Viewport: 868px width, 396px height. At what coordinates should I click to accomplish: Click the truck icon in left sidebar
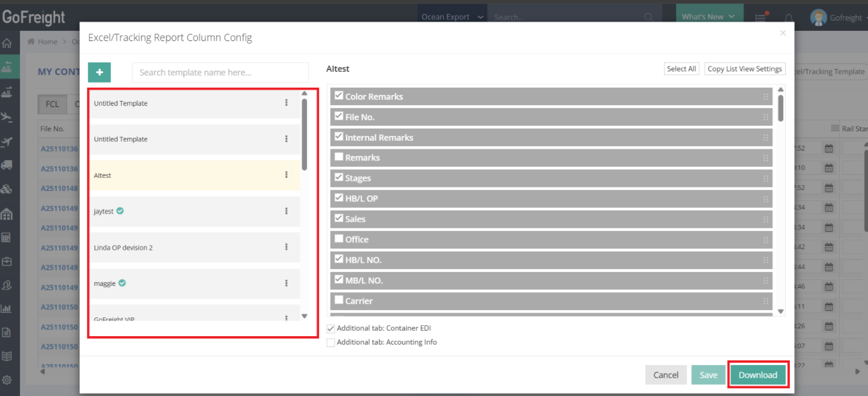point(7,164)
